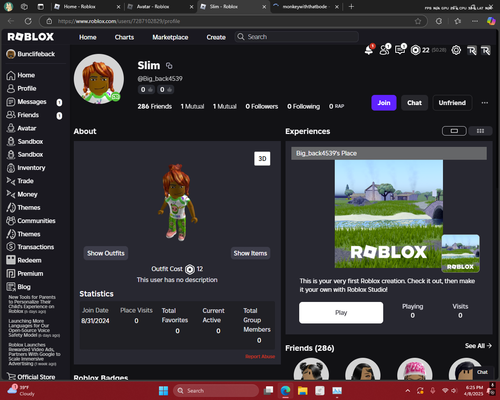500x400 pixels.
Task: Open File Explorer from the taskbar
Action: pyautogui.click(x=303, y=390)
